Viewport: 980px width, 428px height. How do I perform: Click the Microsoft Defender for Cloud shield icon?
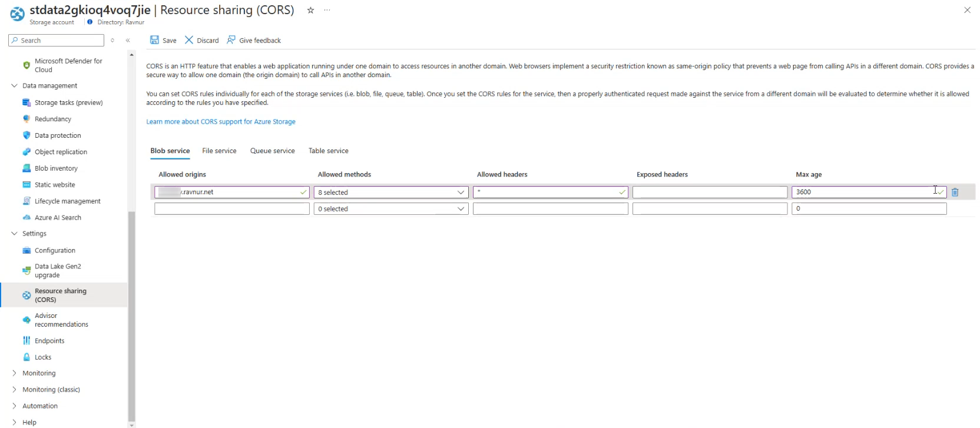(27, 65)
